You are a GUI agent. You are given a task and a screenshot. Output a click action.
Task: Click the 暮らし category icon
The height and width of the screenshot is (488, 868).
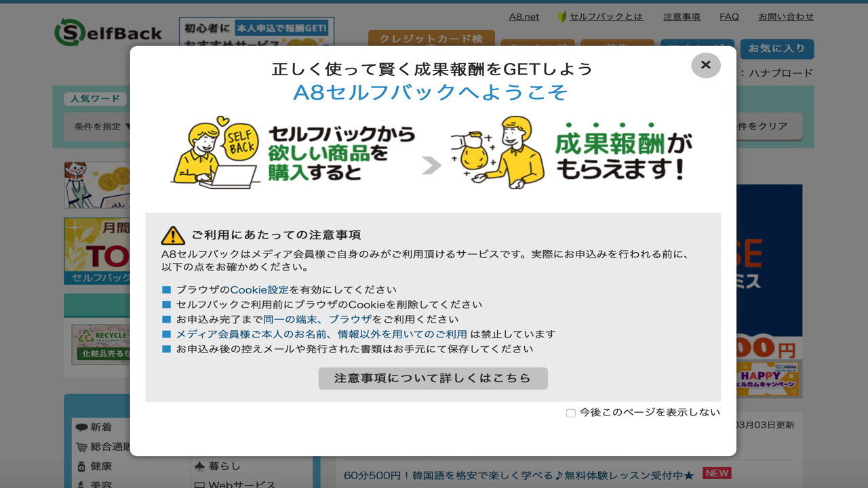tap(199, 466)
